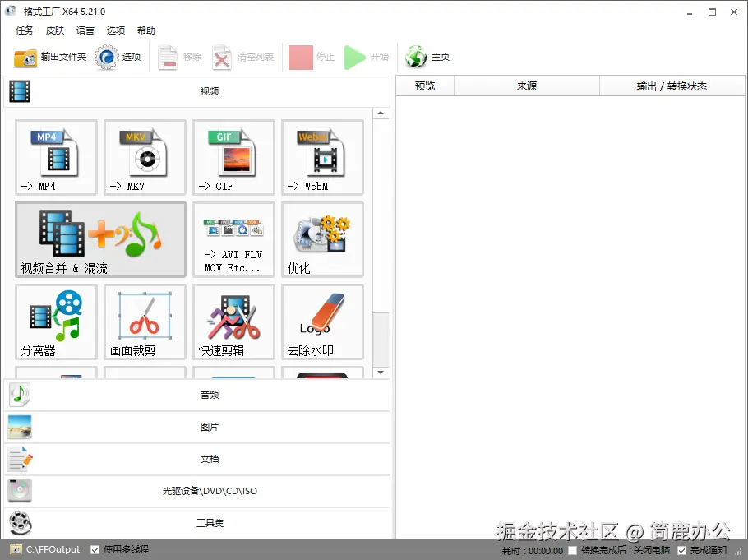
Task: Expand the 工具集 toolbox section
Action: click(x=208, y=523)
